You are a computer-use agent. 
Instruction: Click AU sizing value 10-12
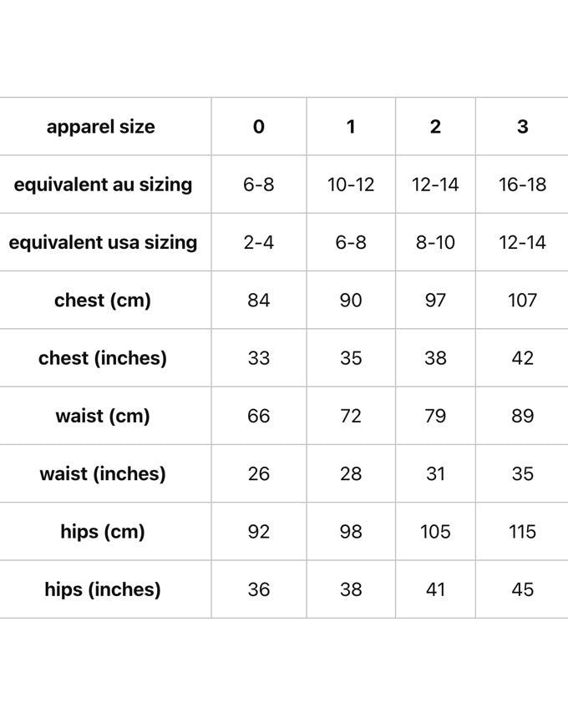(351, 185)
